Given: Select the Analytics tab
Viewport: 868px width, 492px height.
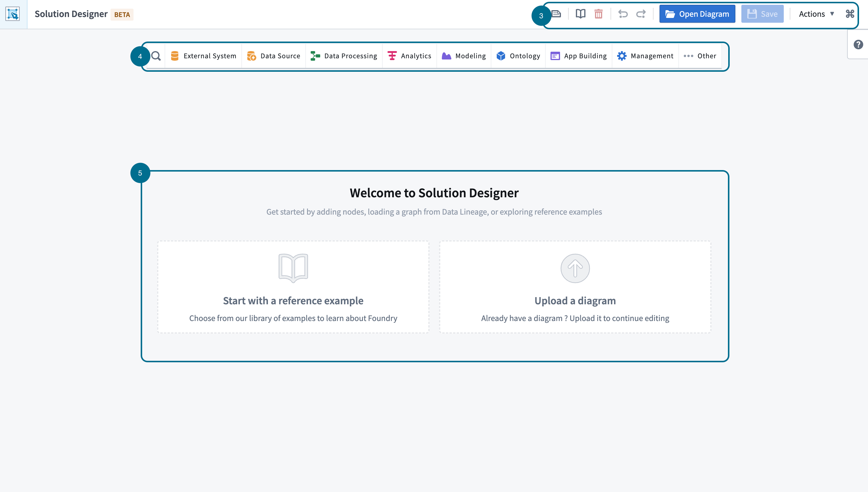Looking at the screenshot, I should [410, 56].
